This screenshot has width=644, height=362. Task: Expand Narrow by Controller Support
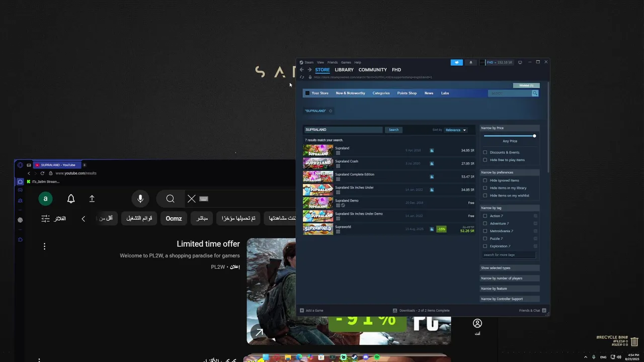click(x=510, y=299)
